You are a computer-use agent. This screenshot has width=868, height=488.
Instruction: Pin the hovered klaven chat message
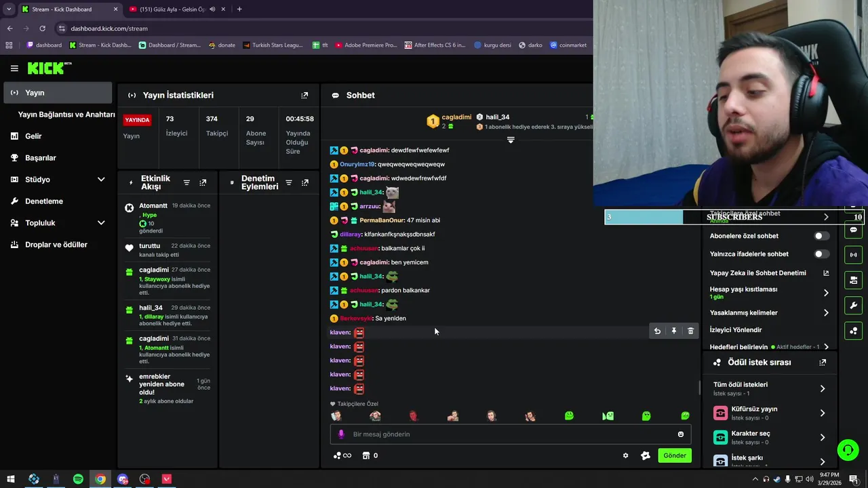(x=674, y=331)
